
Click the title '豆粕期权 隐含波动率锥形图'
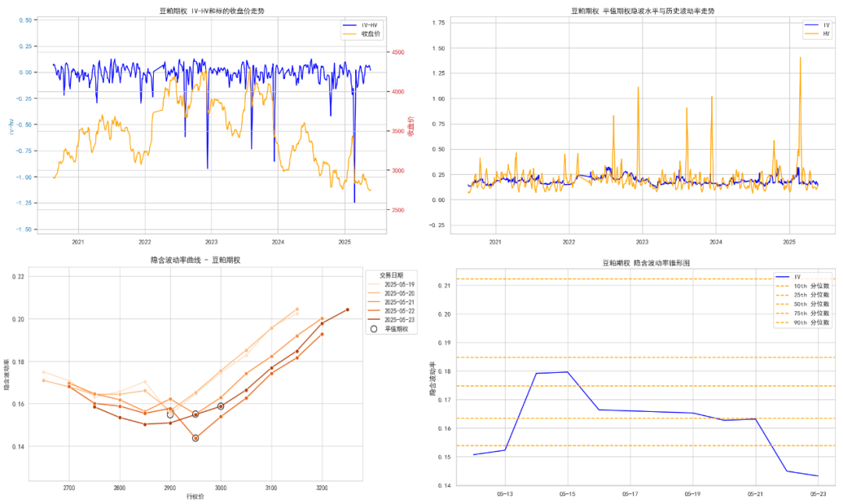(646, 263)
